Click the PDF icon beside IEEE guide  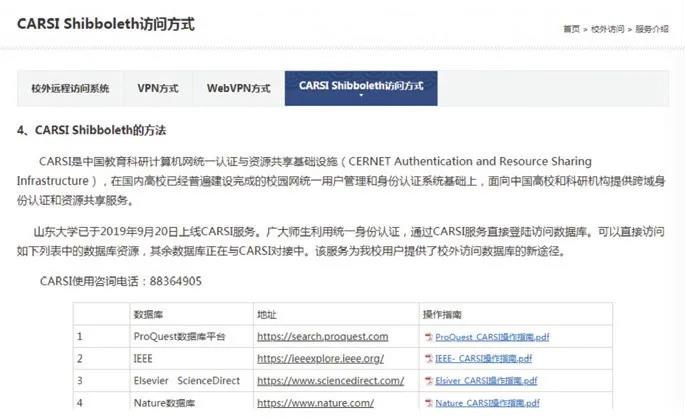[429, 359]
